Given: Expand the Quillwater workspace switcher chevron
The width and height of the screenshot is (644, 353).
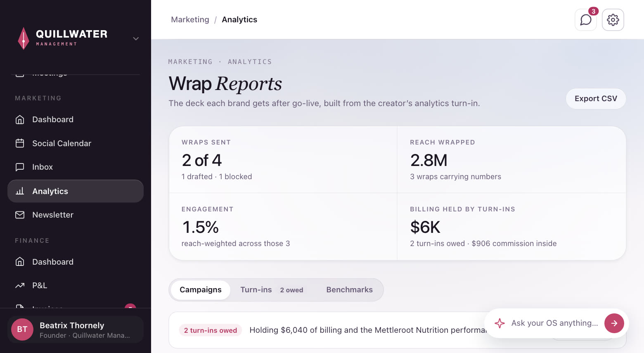Looking at the screenshot, I should (x=136, y=38).
